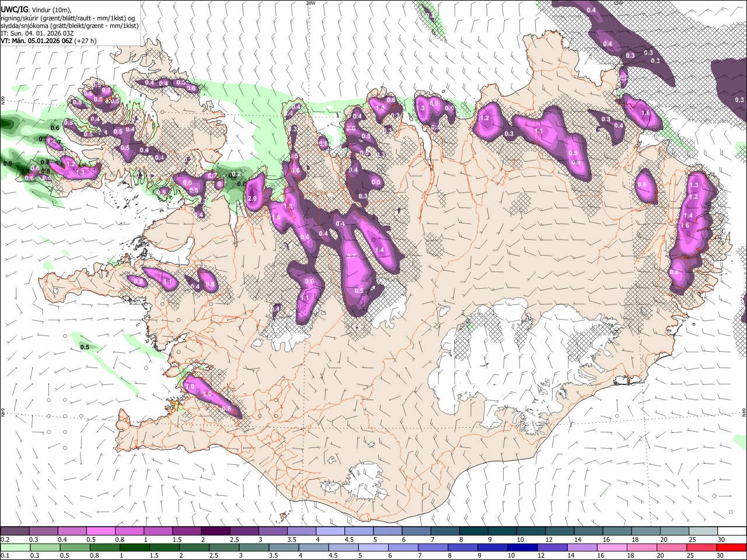
Task: Click the 'IT: Sun. 04. 01. 2026 03Z' line
Action: 37,33
